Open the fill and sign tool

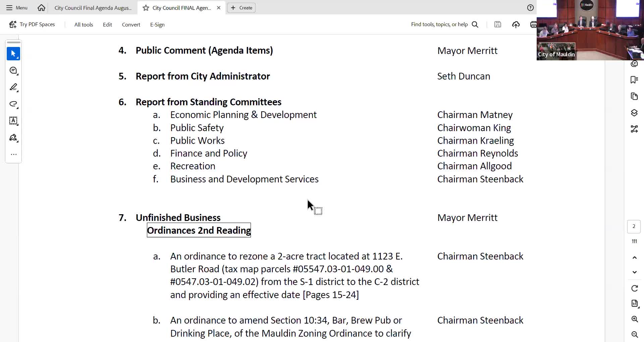(13, 138)
